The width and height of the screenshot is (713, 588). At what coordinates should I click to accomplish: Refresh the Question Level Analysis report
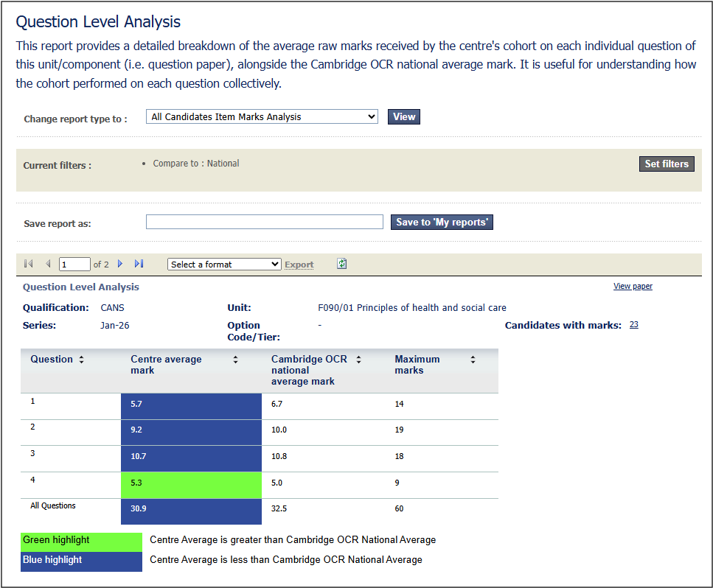(x=341, y=263)
